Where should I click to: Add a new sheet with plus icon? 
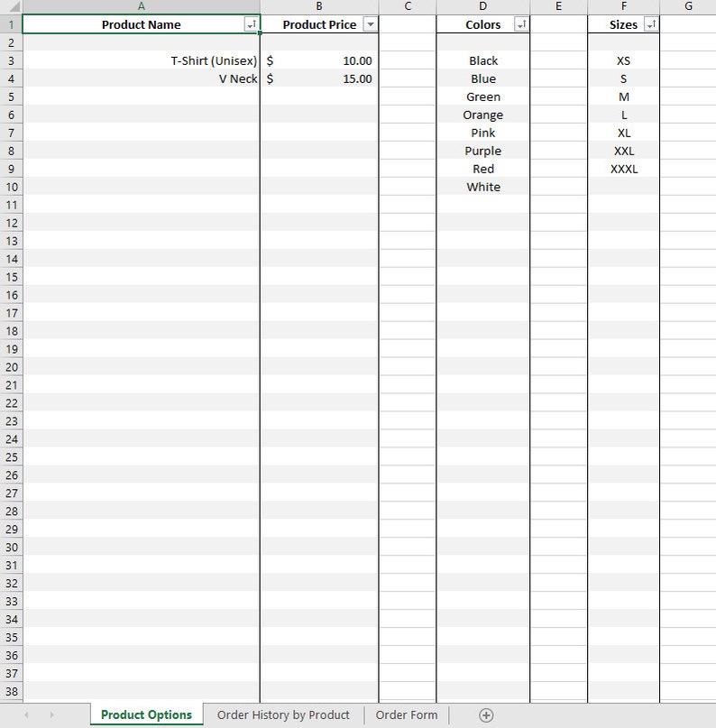click(486, 715)
